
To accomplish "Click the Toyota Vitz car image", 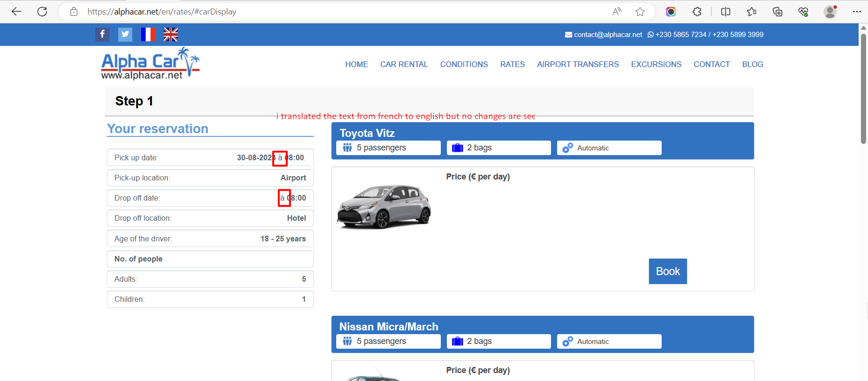I will tap(384, 207).
